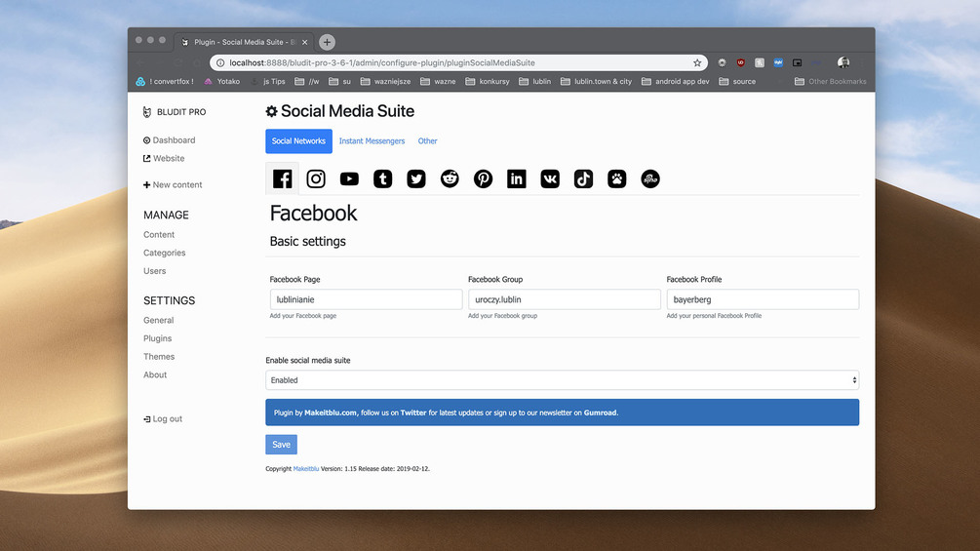Focus the Facebook Page input field
Viewport: 980px width, 551px height.
[x=367, y=299]
